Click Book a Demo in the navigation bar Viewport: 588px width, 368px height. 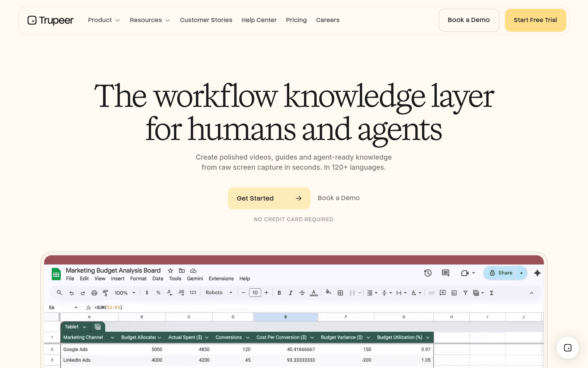tap(469, 20)
